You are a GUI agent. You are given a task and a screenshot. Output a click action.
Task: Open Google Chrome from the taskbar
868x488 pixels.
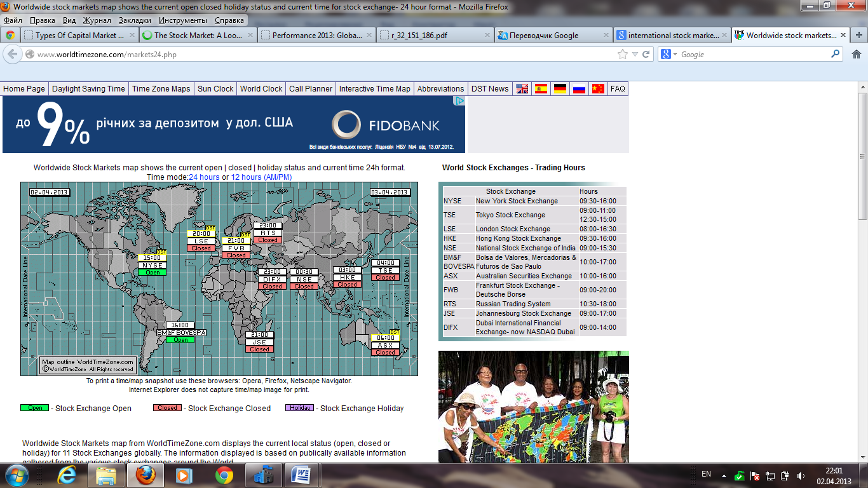(224, 475)
